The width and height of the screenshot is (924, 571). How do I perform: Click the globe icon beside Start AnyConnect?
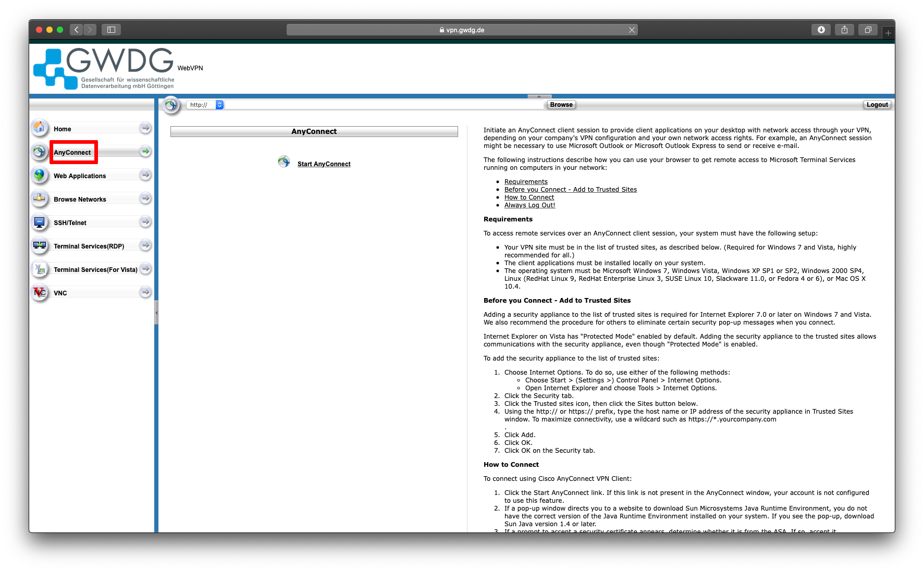pyautogui.click(x=284, y=162)
